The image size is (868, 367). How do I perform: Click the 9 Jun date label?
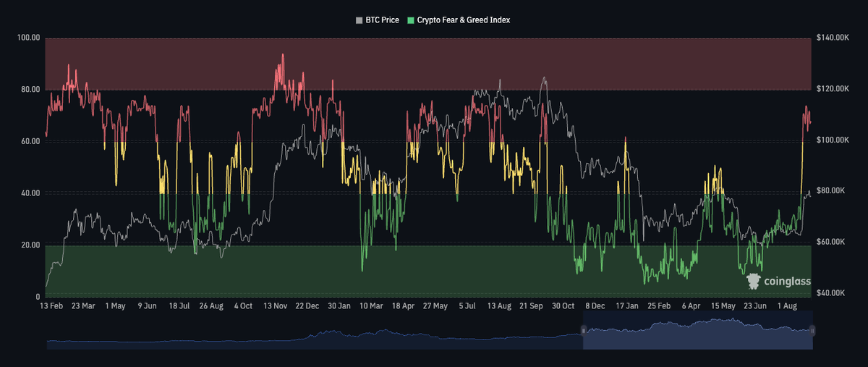tap(148, 306)
